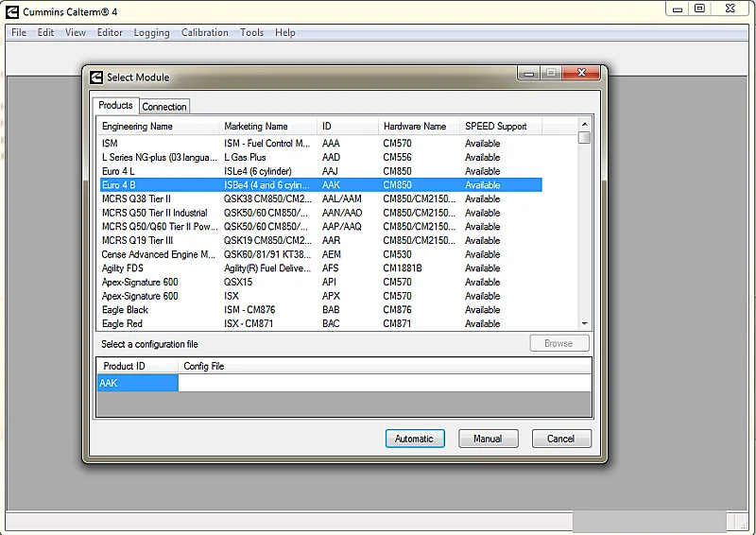This screenshot has width=756, height=535.
Task: Select the ISM row with ID AAA
Action: click(x=320, y=144)
